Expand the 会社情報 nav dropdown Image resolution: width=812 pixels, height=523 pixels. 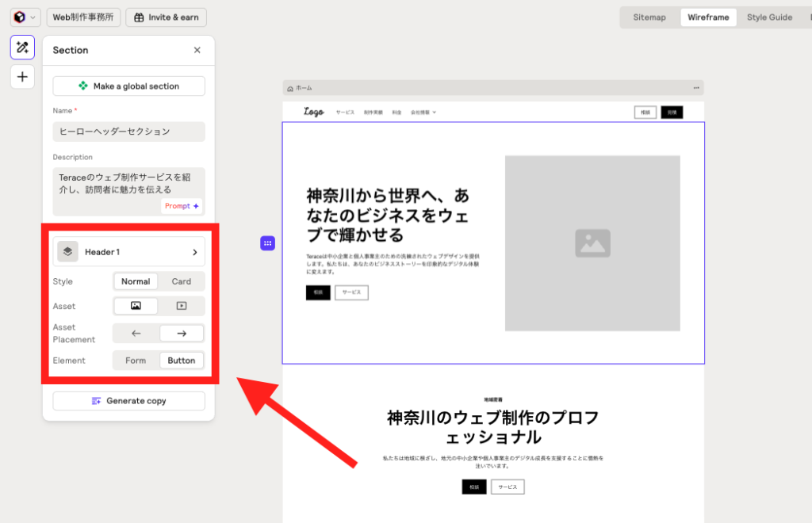click(x=423, y=113)
